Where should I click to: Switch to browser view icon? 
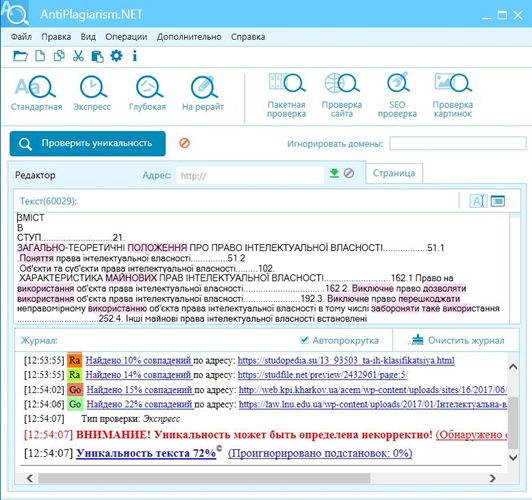(x=498, y=201)
